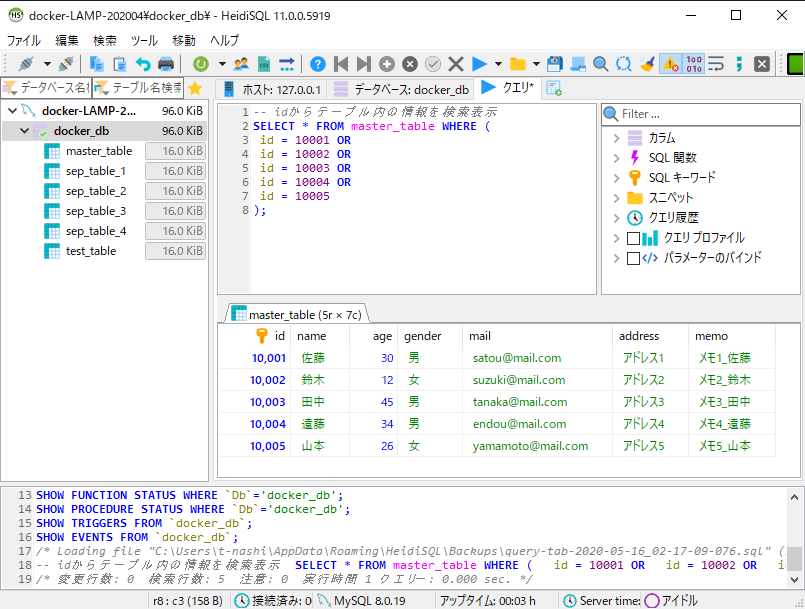This screenshot has height=609, width=805.
Task: Open the 編集 menu
Action: 67,40
